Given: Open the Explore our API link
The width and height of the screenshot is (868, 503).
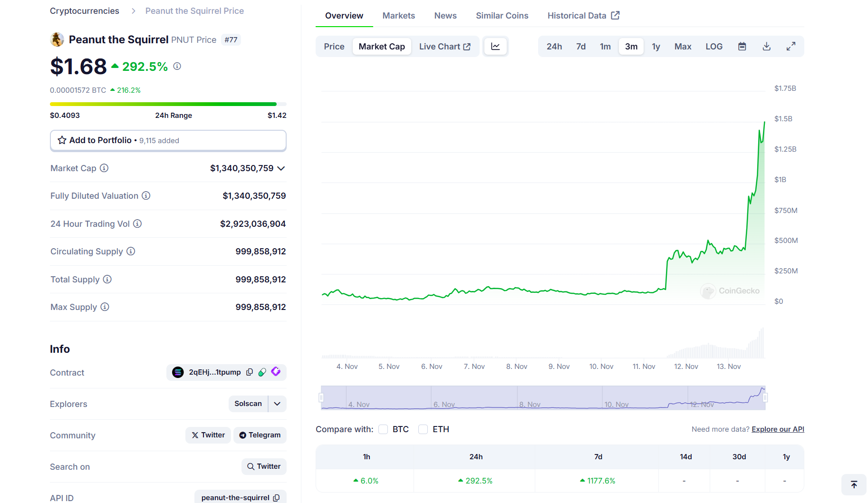Looking at the screenshot, I should [778, 429].
